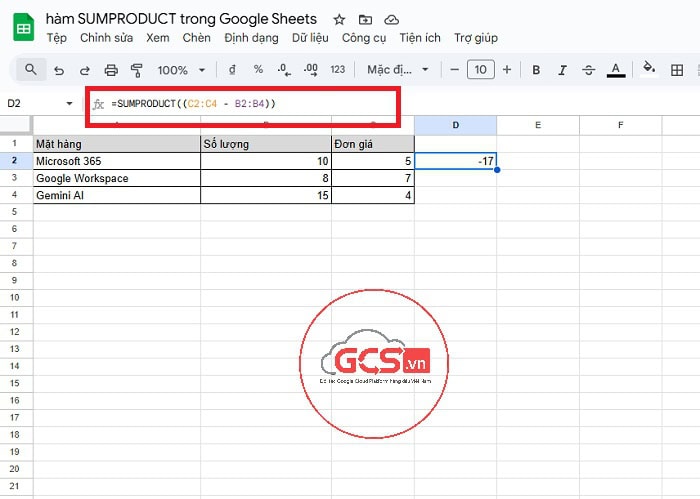Click the move to folder icon

pyautogui.click(x=365, y=19)
